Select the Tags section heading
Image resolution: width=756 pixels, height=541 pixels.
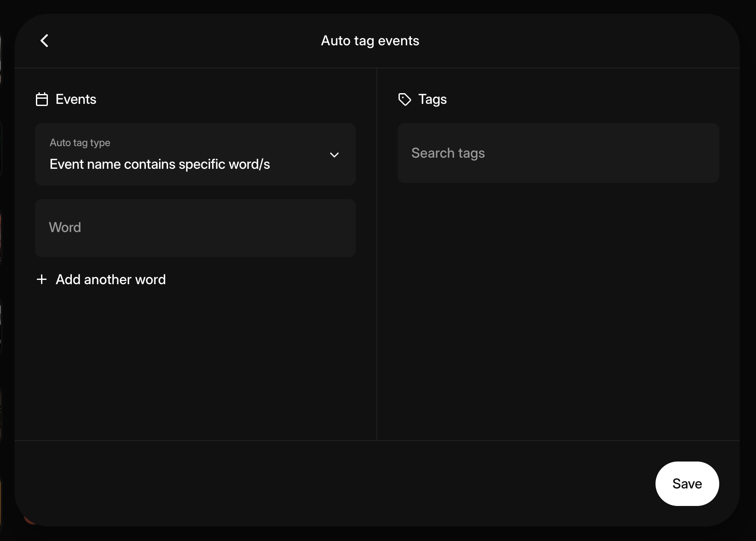432,100
